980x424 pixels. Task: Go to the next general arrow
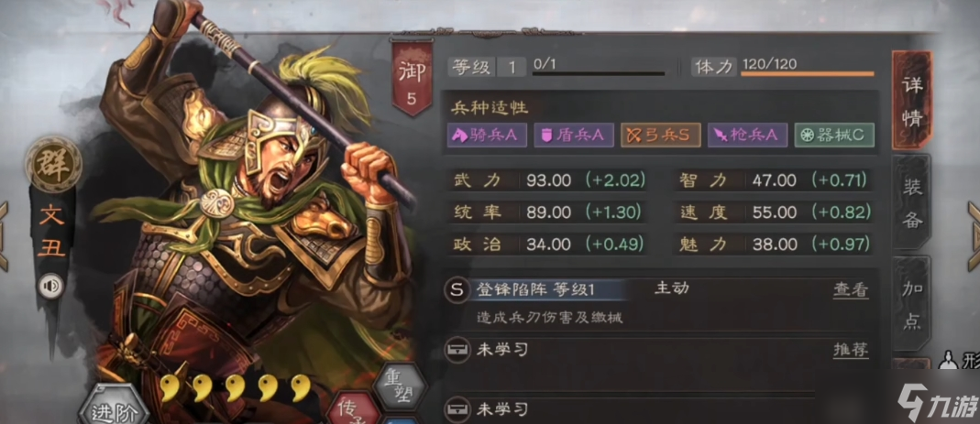tap(974, 234)
